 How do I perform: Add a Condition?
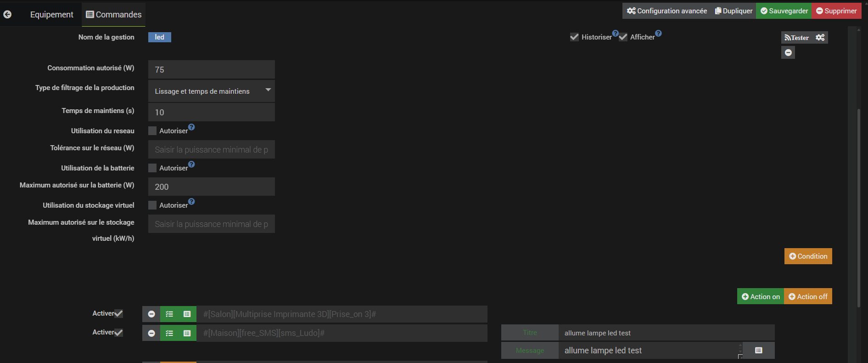click(808, 256)
